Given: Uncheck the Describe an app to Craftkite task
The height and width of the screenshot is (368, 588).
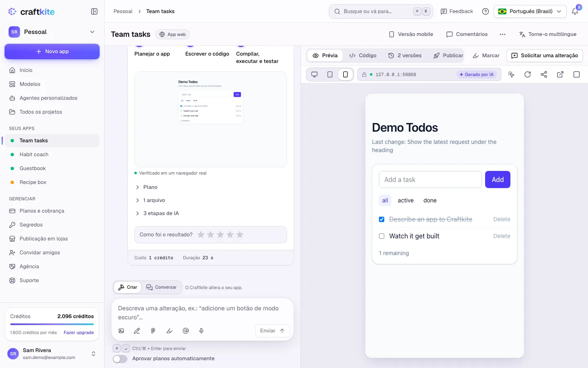Looking at the screenshot, I should coord(382,220).
